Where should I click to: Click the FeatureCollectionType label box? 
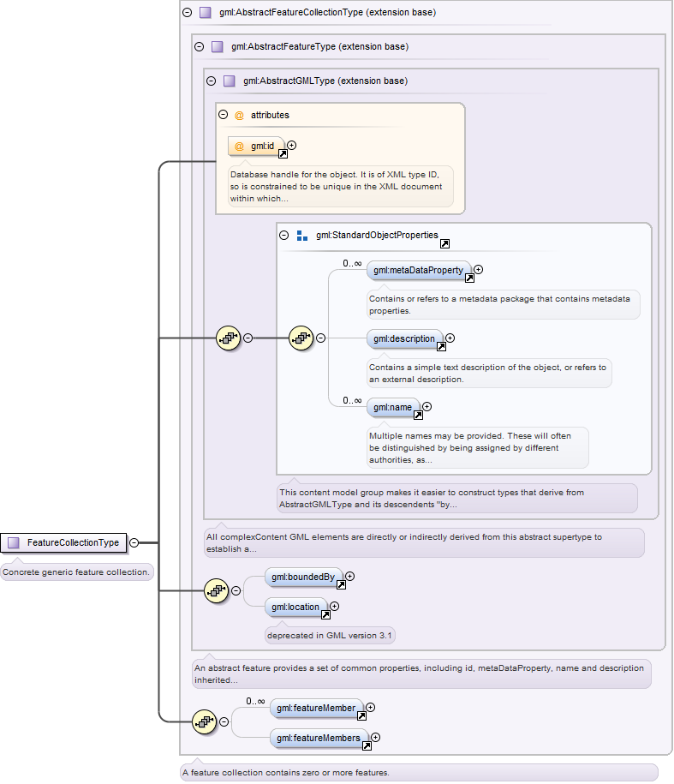[x=63, y=542]
